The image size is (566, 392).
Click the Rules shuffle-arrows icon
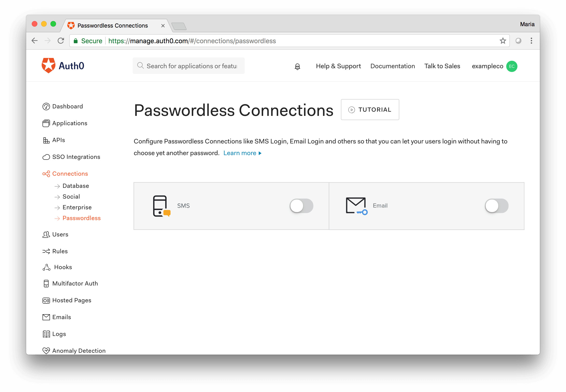(46, 251)
